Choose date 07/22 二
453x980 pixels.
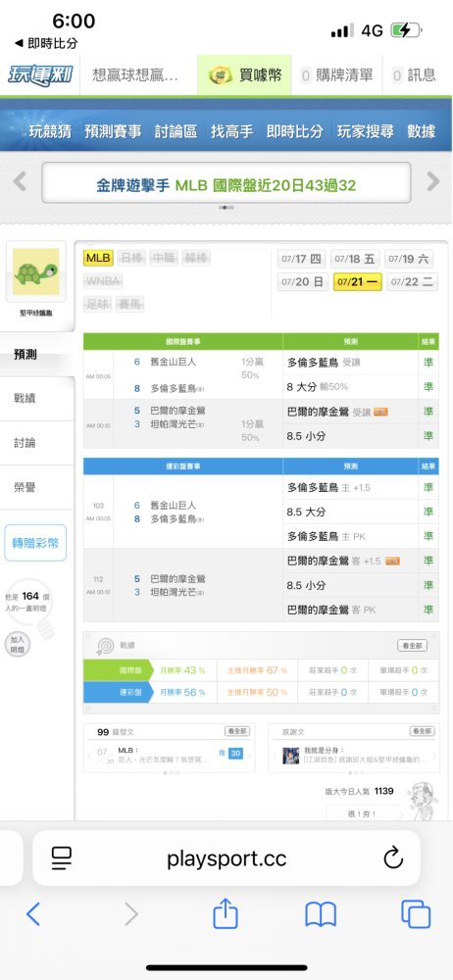click(413, 282)
